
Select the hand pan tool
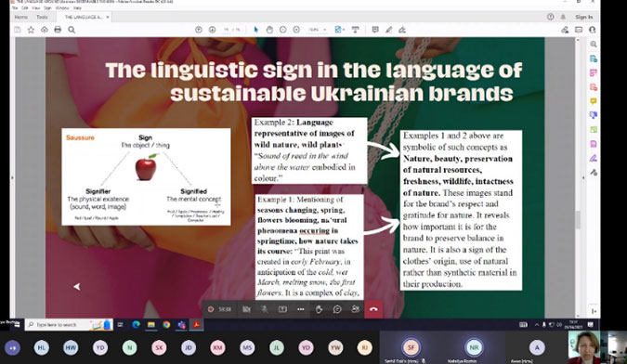(x=269, y=30)
